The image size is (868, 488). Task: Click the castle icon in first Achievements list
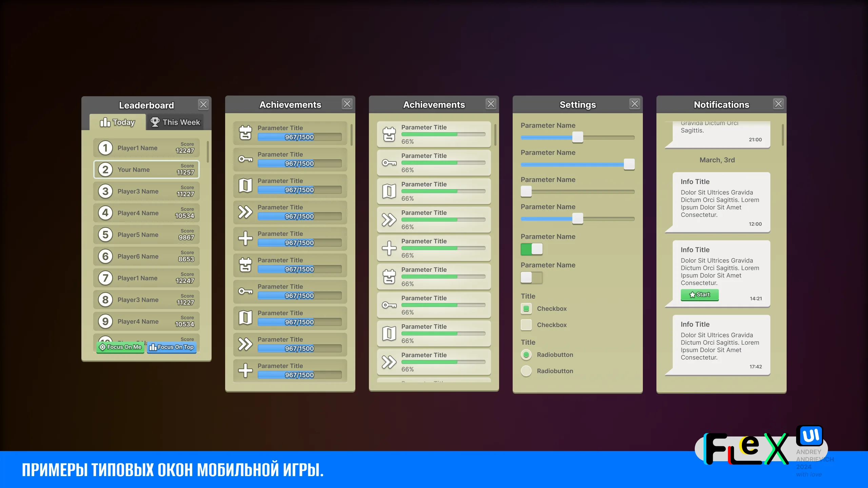(x=245, y=133)
